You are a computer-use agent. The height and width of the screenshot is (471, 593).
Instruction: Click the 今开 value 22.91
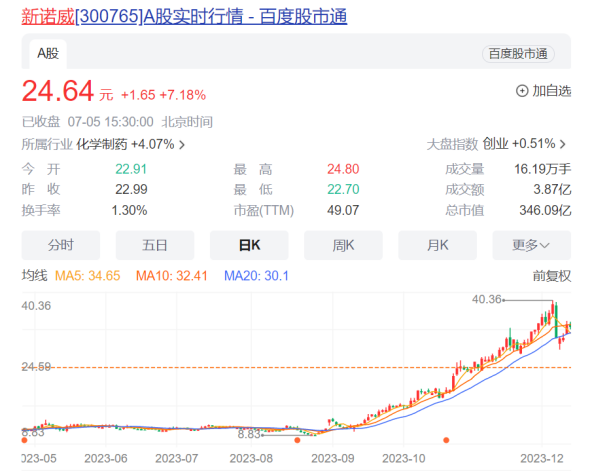131,169
